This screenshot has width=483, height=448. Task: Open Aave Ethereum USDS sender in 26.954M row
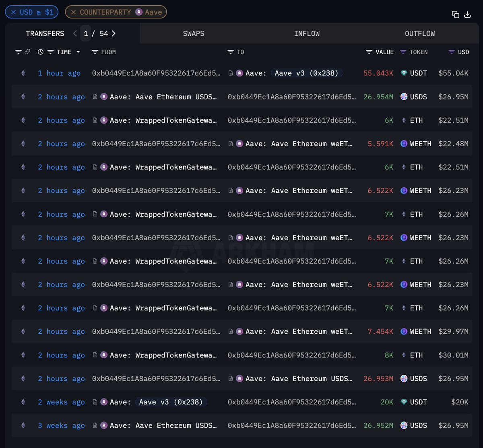(x=163, y=97)
